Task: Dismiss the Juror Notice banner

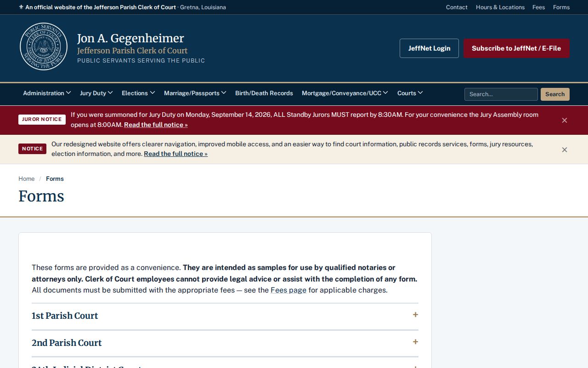Action: (565, 120)
